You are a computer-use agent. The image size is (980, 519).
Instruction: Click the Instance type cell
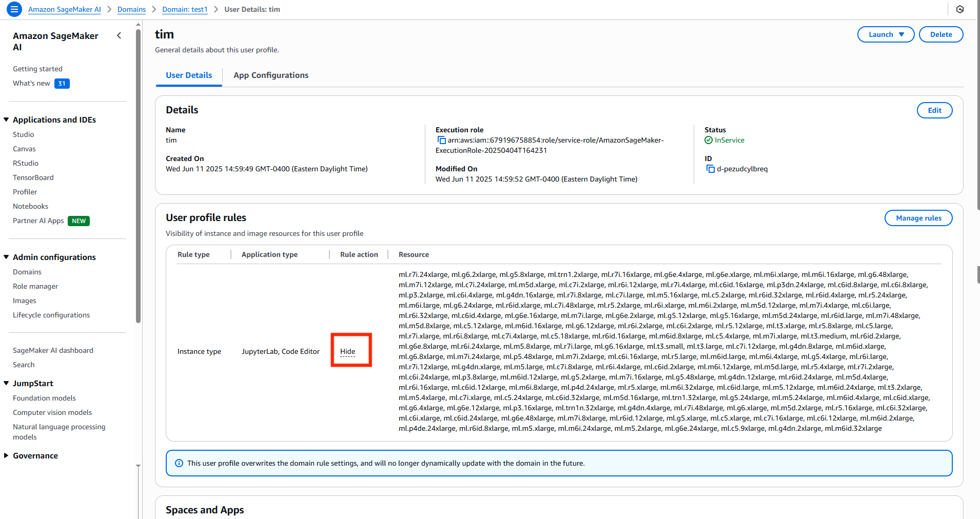[x=199, y=351]
